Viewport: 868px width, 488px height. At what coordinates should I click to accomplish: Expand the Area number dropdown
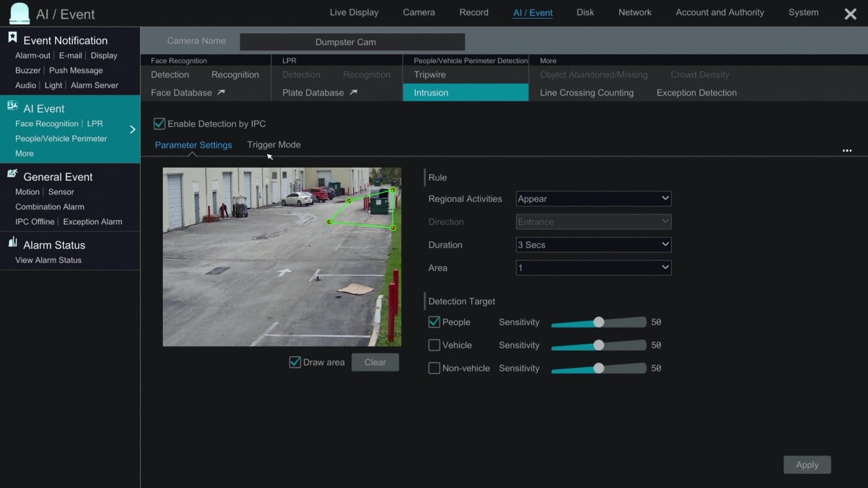tap(593, 268)
